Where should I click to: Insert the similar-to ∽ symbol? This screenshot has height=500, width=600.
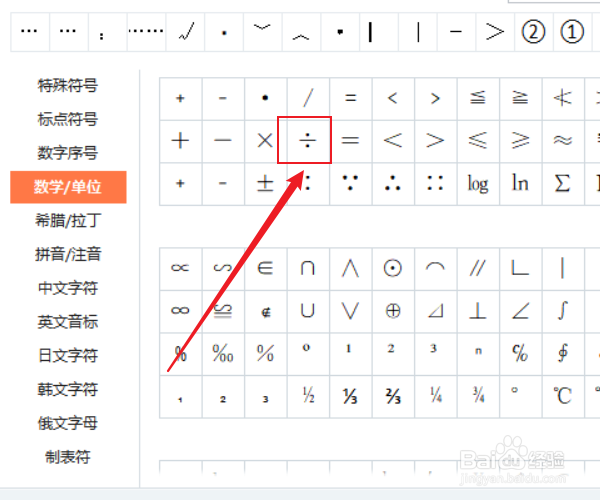[223, 268]
